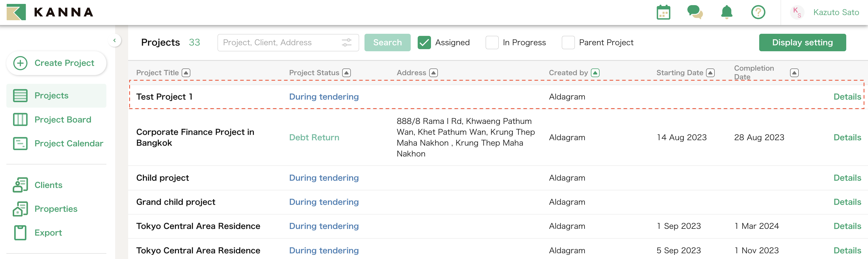Click the search filter sliders icon

346,43
